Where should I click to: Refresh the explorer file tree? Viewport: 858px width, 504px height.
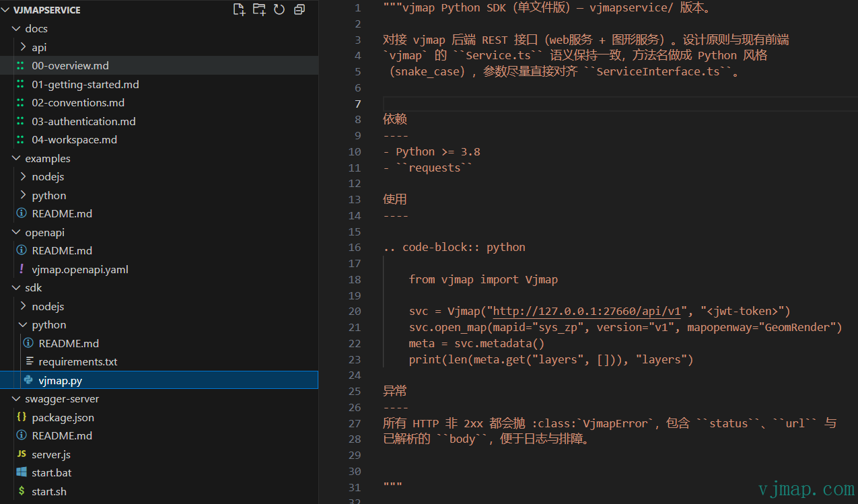tap(279, 9)
